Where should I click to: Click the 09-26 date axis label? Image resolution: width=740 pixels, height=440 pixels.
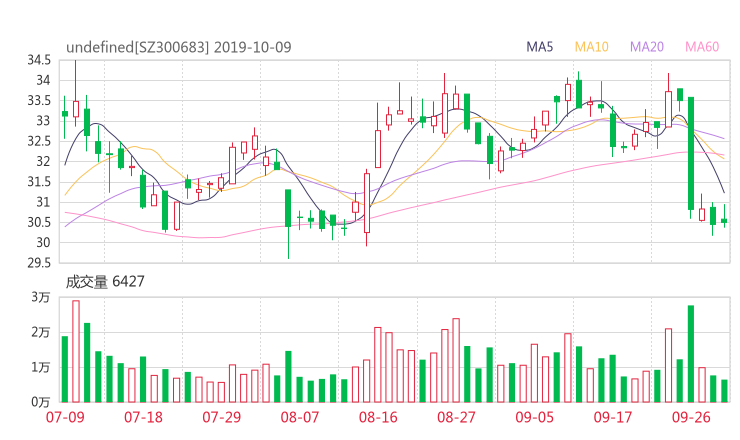(691, 417)
